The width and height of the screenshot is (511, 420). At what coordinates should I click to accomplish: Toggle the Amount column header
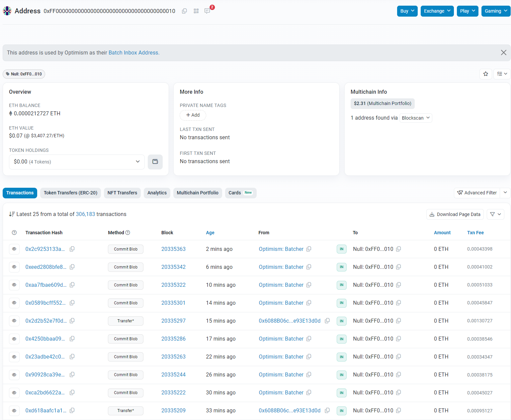[x=442, y=233]
